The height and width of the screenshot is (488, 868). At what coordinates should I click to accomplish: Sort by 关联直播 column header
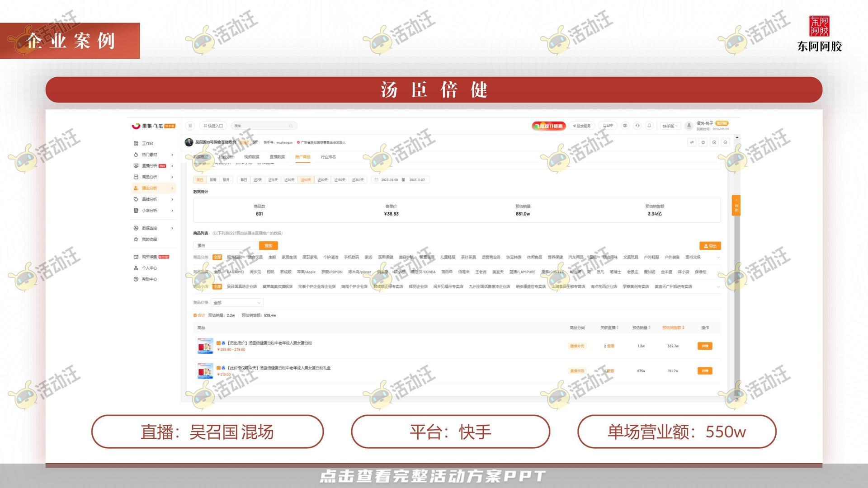point(609,328)
